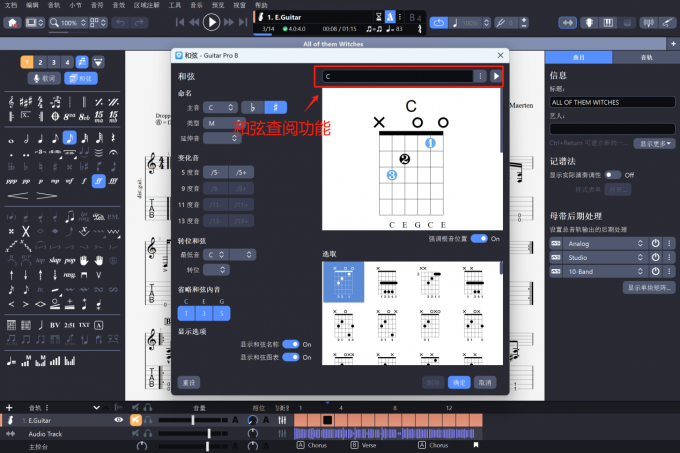Add a new track with the plus icon
Image resolution: width=680 pixels, height=453 pixels.
[x=9, y=407]
